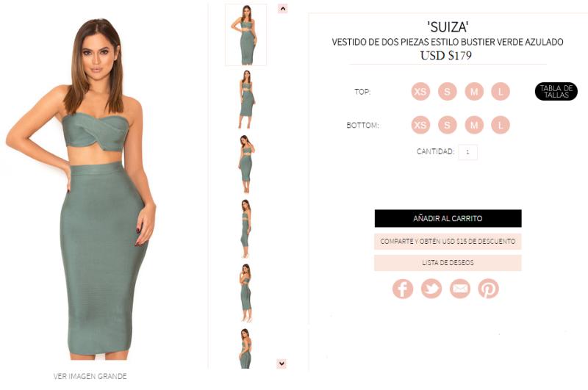Click the Cantidad quantity field

[x=467, y=152]
